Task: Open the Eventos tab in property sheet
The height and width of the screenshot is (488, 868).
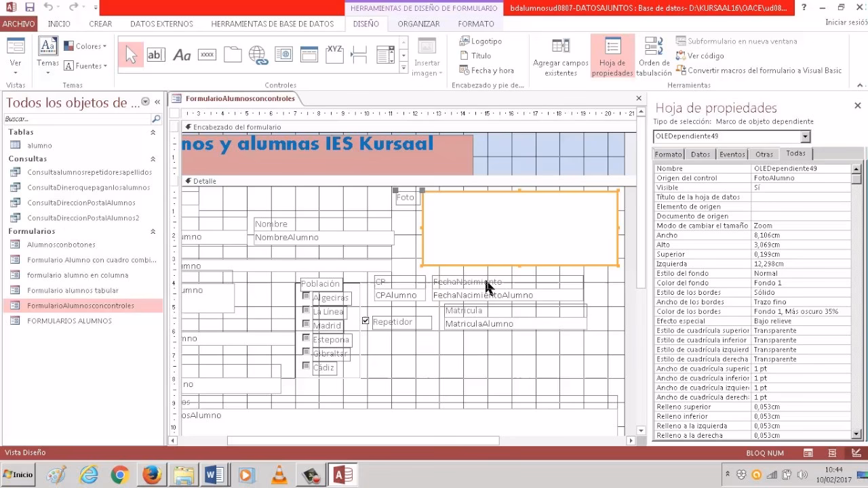Action: 732,155
